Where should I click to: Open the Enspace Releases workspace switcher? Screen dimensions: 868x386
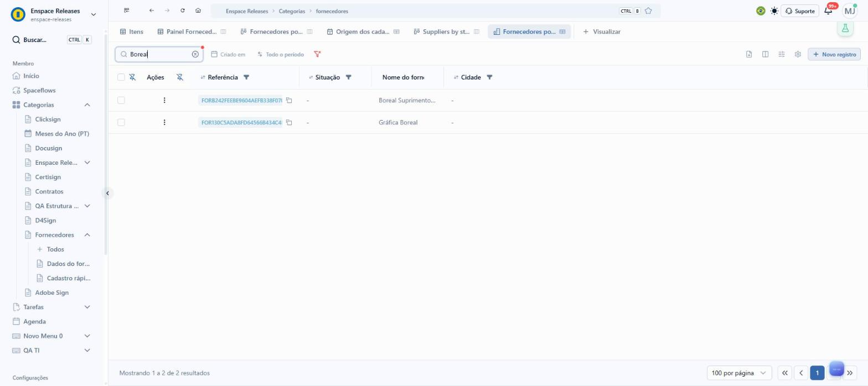pos(54,14)
